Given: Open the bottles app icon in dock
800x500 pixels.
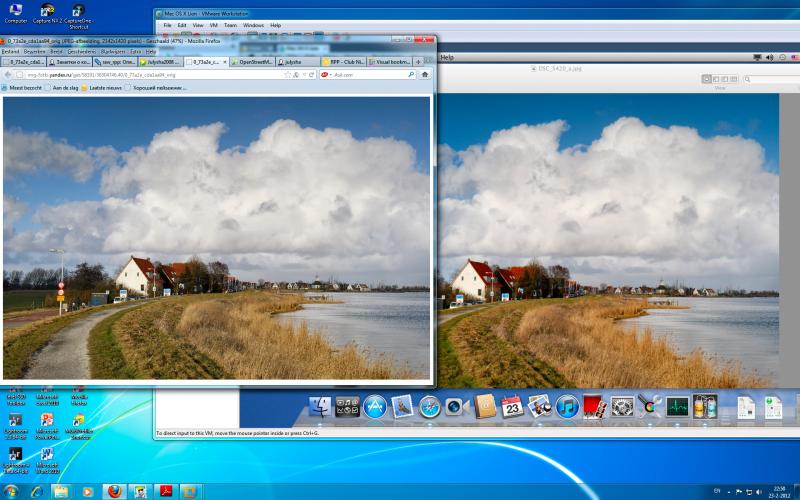Looking at the screenshot, I should pos(705,407).
